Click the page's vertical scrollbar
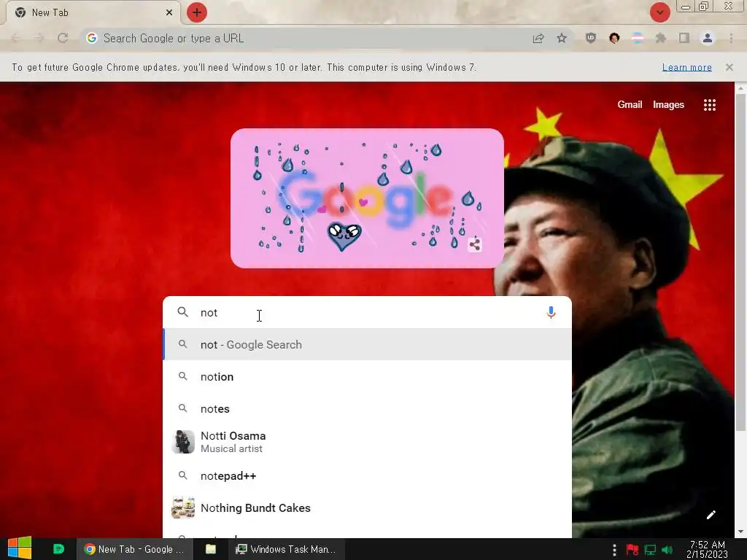Image resolution: width=747 pixels, height=560 pixels. 741,262
